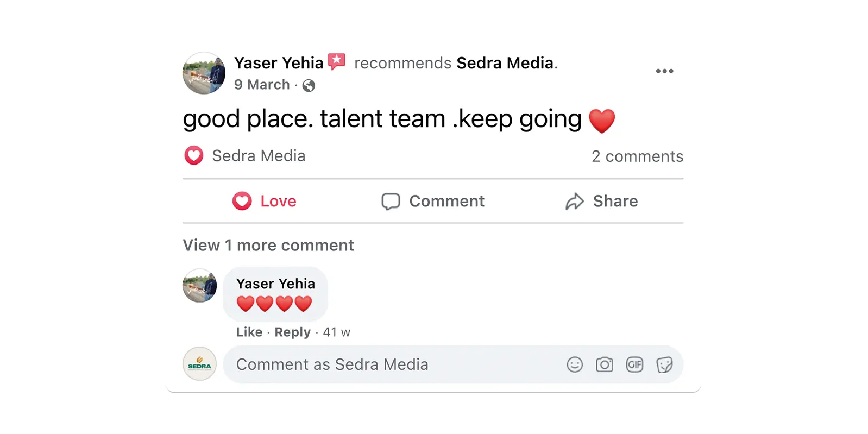
Task: Open Sedra Media's page from the post header
Action: [x=506, y=63]
